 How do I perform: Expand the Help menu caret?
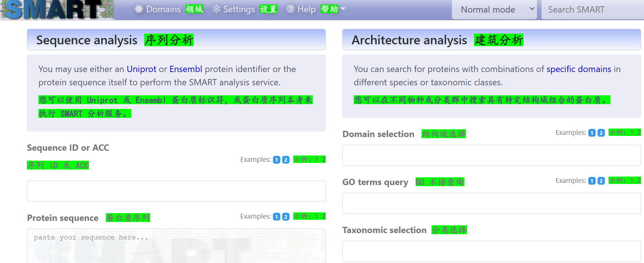click(343, 9)
